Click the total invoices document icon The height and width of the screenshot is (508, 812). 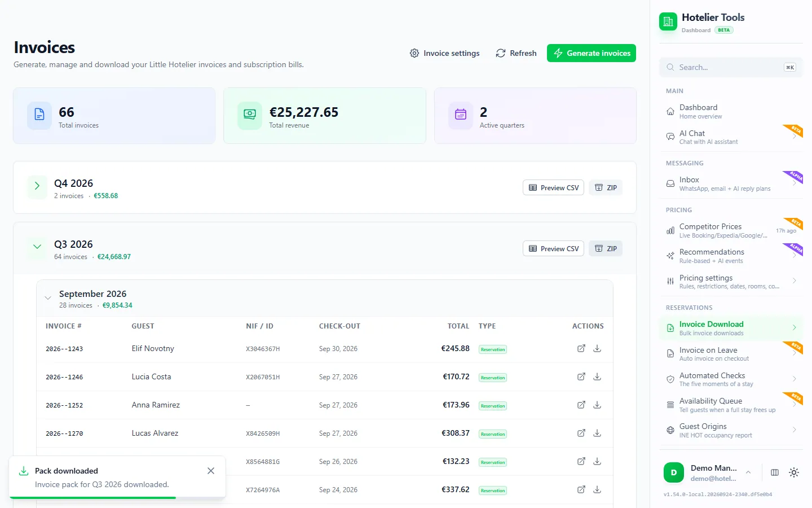click(39, 115)
